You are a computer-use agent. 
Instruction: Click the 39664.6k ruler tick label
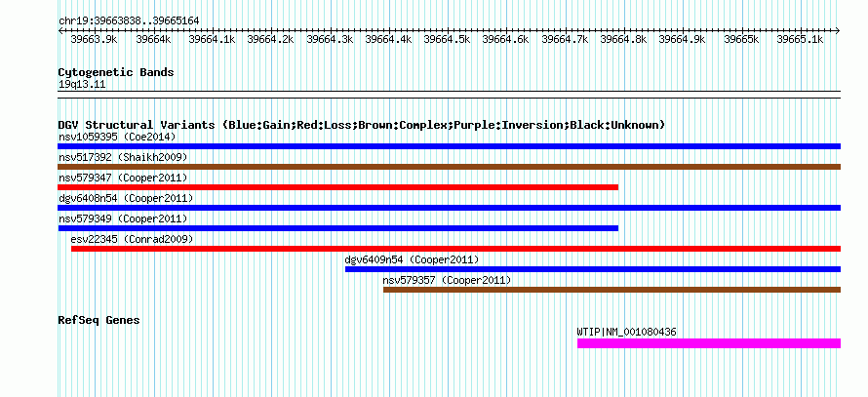[x=506, y=40]
